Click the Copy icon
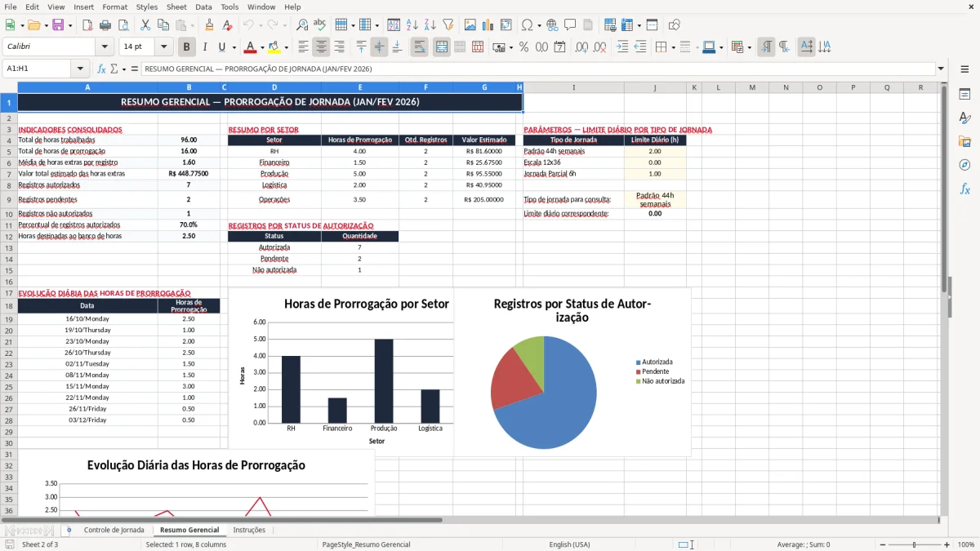980x551 pixels. coord(163,25)
